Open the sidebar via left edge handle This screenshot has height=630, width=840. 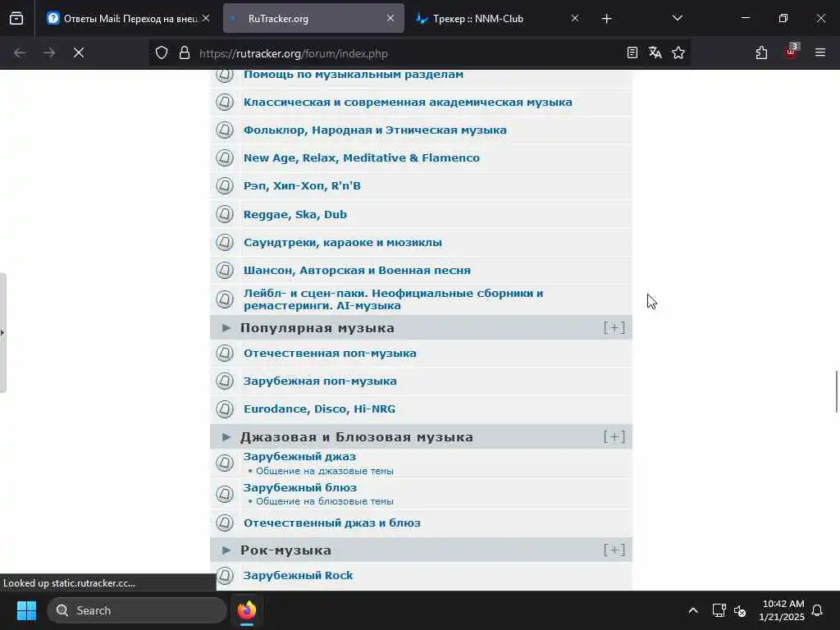[x=2, y=333]
